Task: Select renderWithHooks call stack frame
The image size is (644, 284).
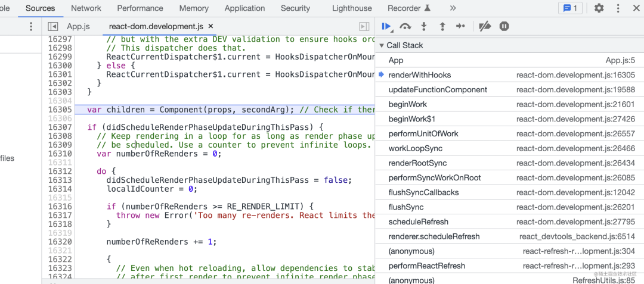Action: coord(509,75)
